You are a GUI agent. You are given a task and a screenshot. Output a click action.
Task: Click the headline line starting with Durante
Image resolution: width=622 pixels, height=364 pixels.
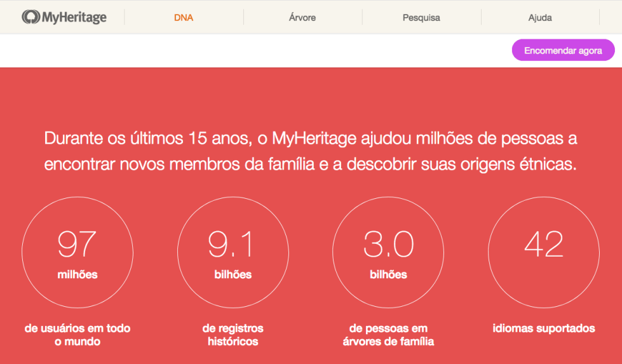coord(311,139)
